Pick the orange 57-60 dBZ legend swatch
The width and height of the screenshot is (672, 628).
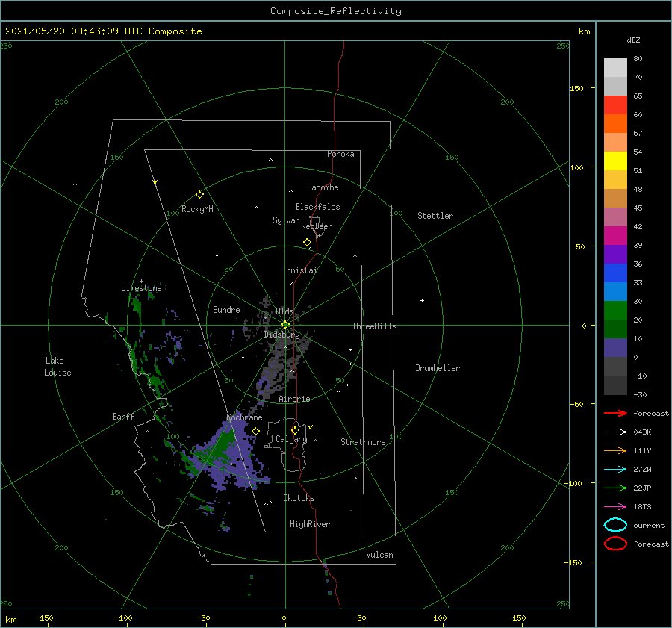coord(615,123)
